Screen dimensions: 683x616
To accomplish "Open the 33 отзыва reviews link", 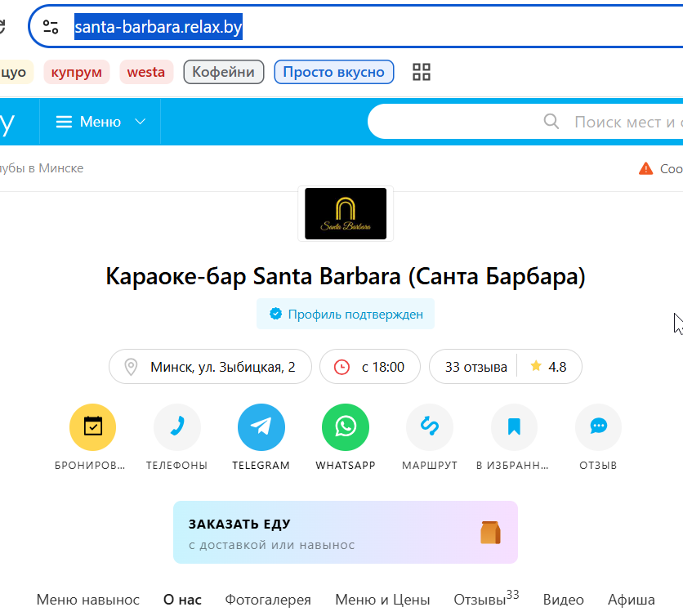I will tap(475, 367).
